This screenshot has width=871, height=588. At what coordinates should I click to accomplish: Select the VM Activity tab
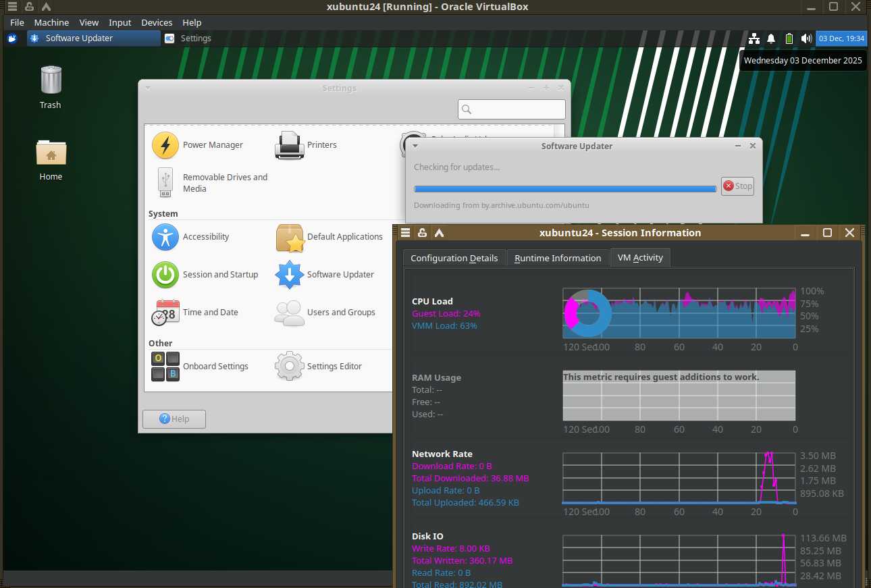(x=640, y=257)
